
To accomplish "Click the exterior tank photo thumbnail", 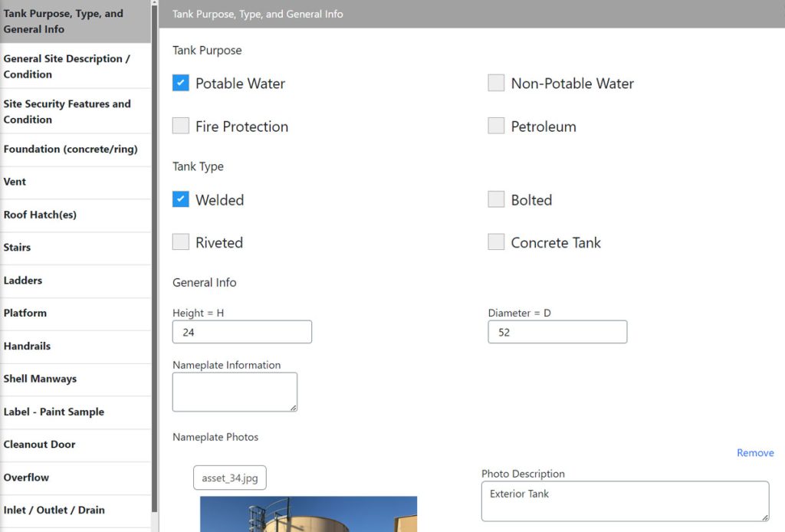I will pyautogui.click(x=308, y=514).
